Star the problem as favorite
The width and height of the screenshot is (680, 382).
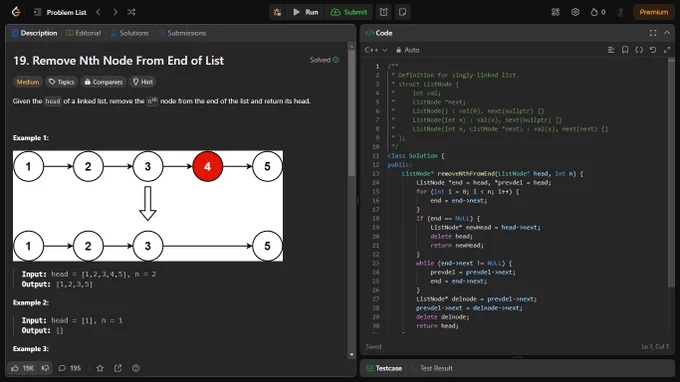(100, 368)
